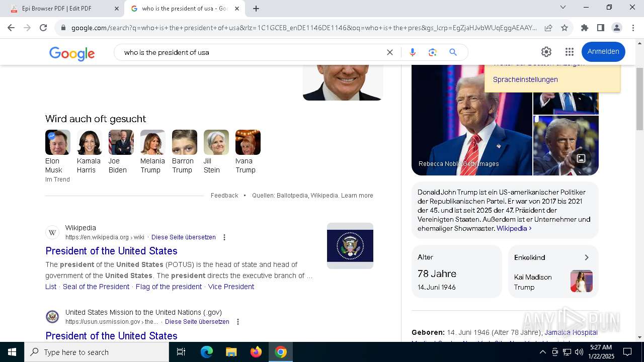Select Kamala Harris related search

click(x=89, y=151)
